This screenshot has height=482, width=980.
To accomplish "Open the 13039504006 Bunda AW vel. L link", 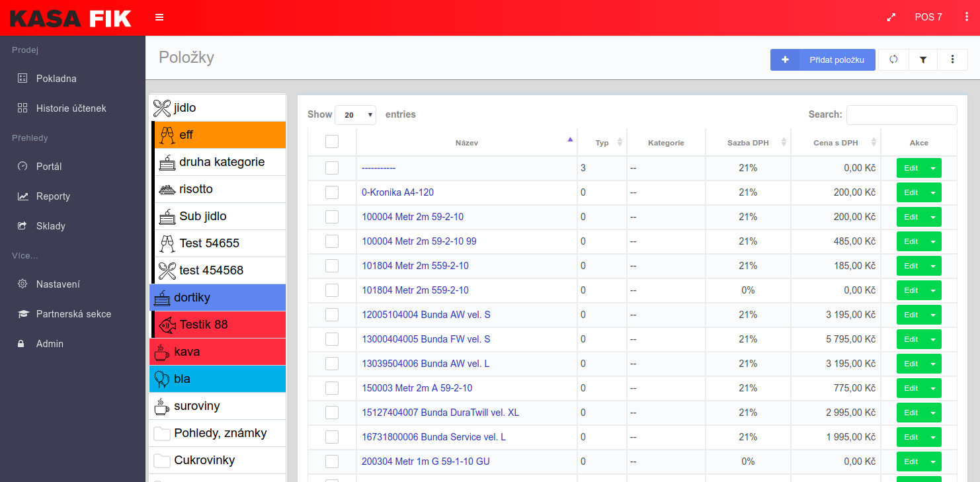I will coord(425,364).
